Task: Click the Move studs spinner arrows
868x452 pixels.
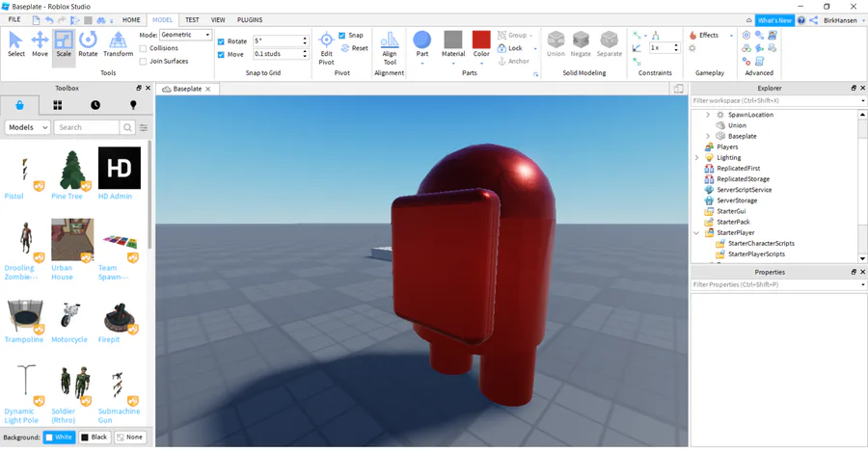Action: pyautogui.click(x=305, y=54)
